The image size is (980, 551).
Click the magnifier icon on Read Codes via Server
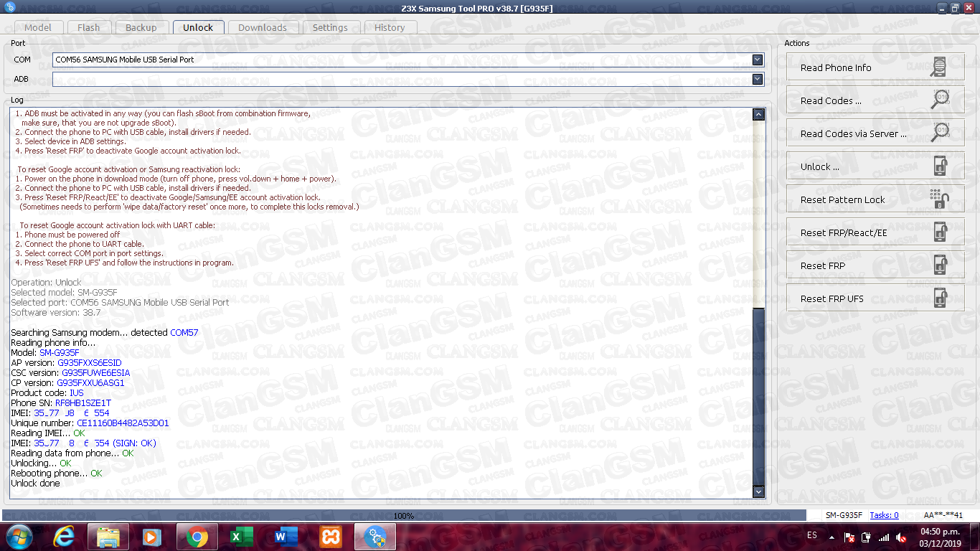(939, 134)
